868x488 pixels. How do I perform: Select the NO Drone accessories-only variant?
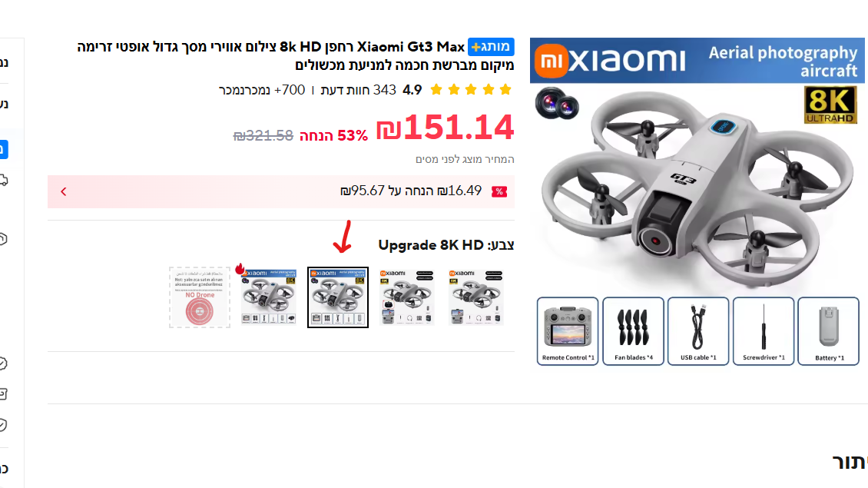(199, 297)
